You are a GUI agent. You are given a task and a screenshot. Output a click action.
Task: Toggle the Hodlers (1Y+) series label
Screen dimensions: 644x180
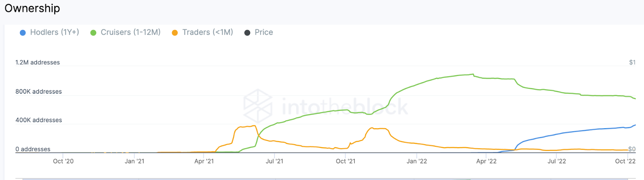coord(54,32)
